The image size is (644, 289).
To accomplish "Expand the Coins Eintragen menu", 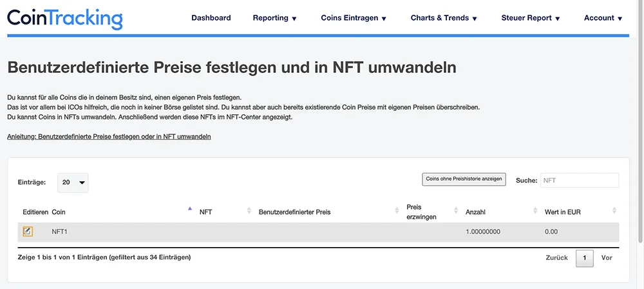I will tap(354, 18).
